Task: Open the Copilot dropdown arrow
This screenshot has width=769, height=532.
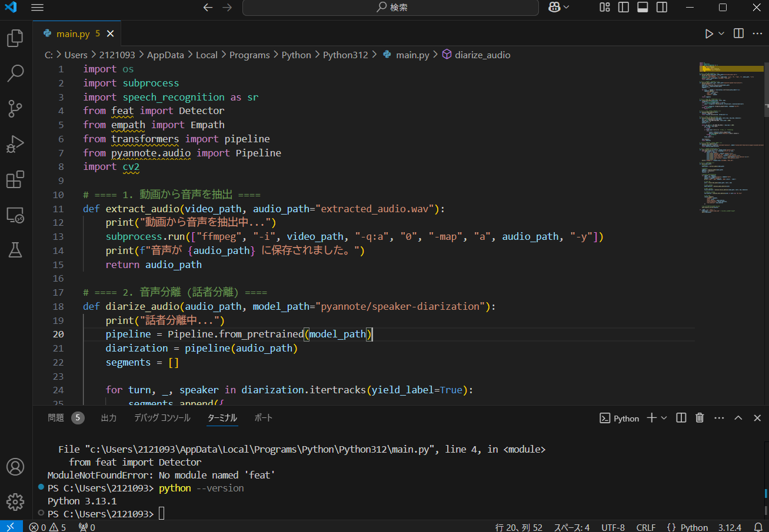Action: [567, 7]
